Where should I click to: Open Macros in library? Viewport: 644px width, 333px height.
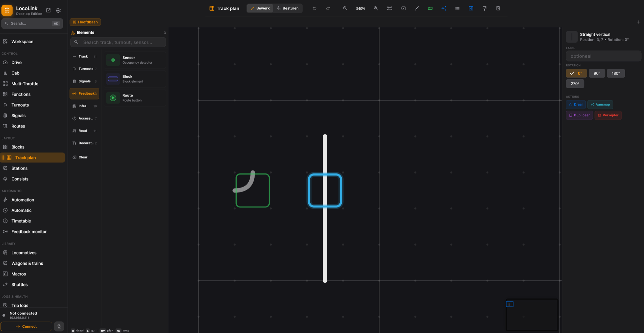tap(33, 274)
